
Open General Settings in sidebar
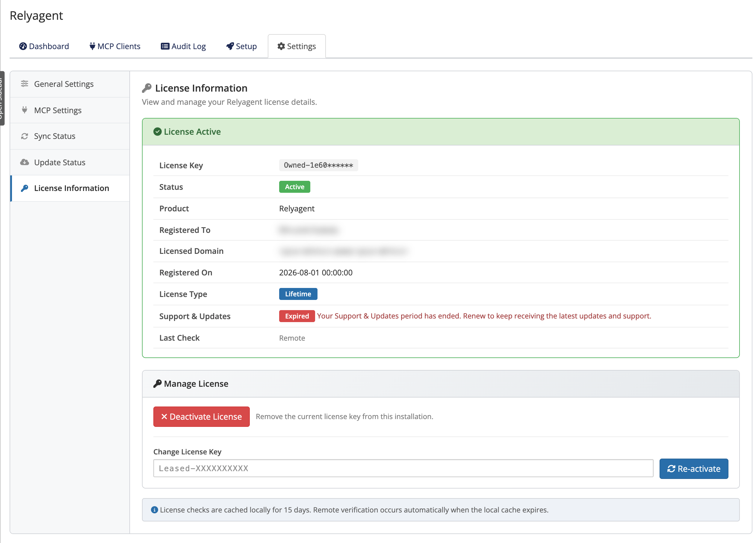(x=70, y=84)
